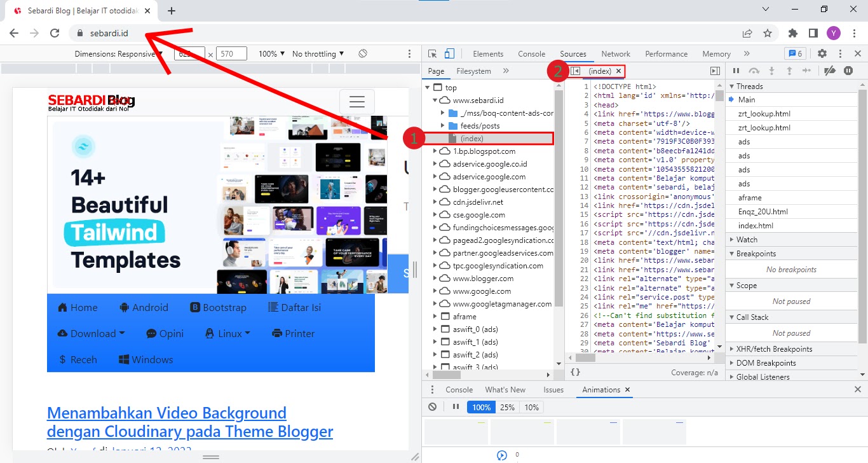The image size is (868, 463).
Task: Open the drawer three-dot menu
Action: pyautogui.click(x=433, y=390)
